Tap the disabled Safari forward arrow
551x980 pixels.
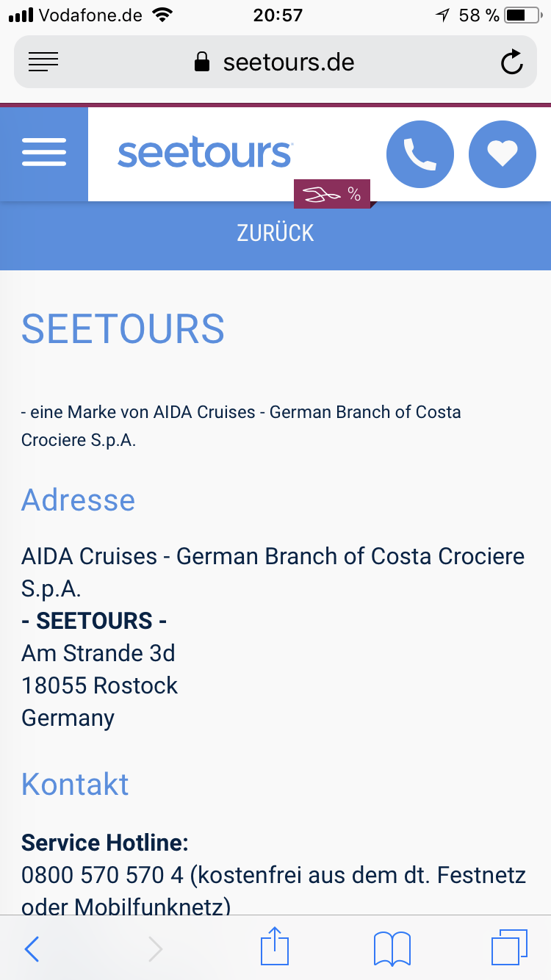(155, 948)
